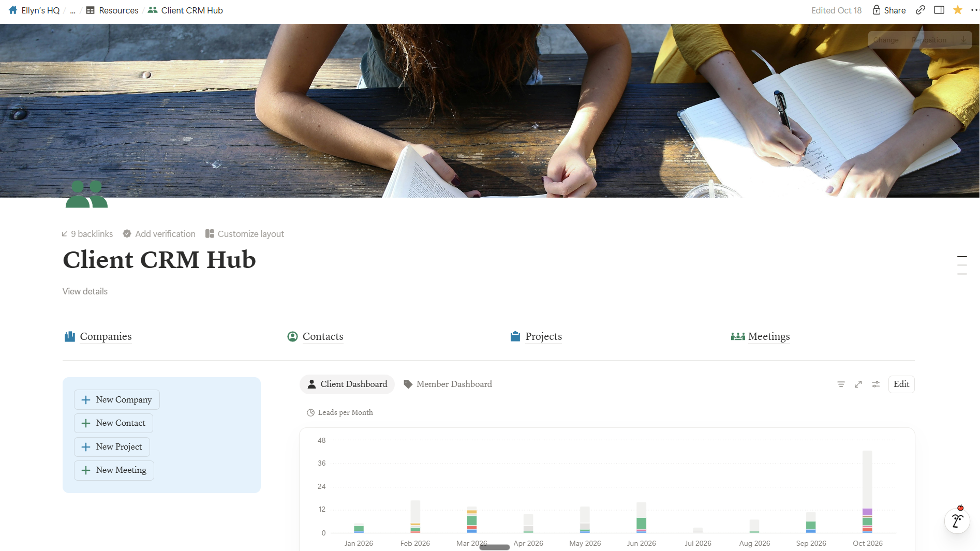Click the Oct 2026 bar in chart
This screenshot has height=551, width=980.
(867, 492)
